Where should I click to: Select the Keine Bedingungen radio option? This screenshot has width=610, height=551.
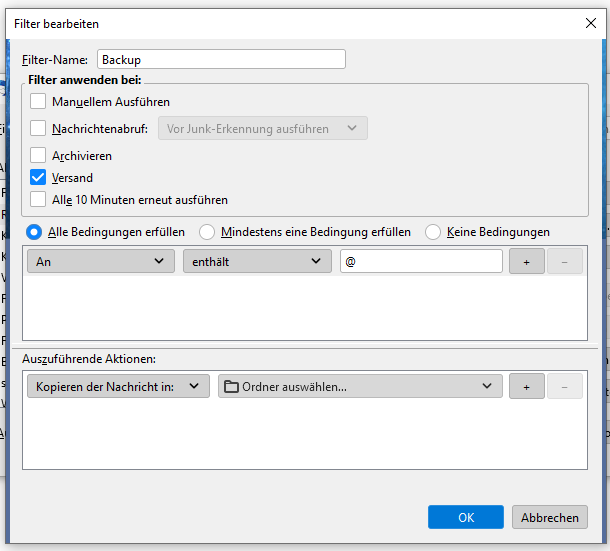[x=433, y=232]
